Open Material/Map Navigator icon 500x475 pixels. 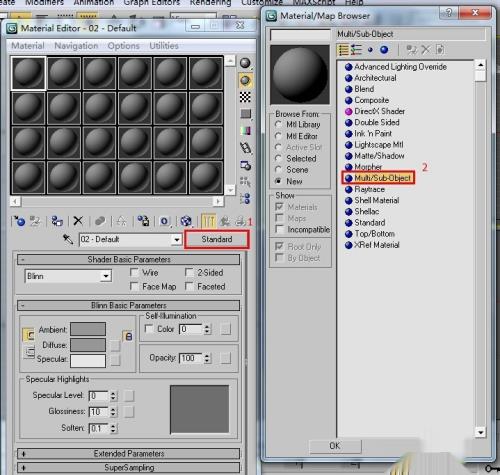click(x=246, y=199)
